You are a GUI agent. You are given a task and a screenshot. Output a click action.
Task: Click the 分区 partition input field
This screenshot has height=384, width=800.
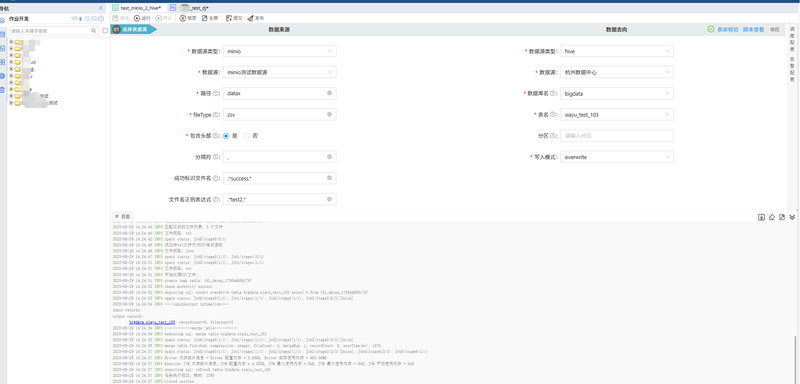pos(616,136)
